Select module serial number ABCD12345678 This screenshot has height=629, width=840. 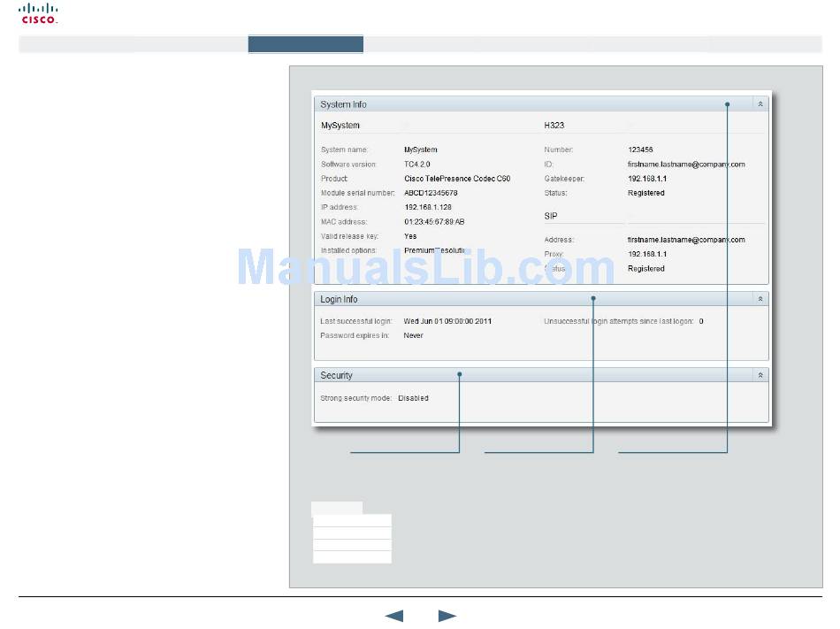431,193
